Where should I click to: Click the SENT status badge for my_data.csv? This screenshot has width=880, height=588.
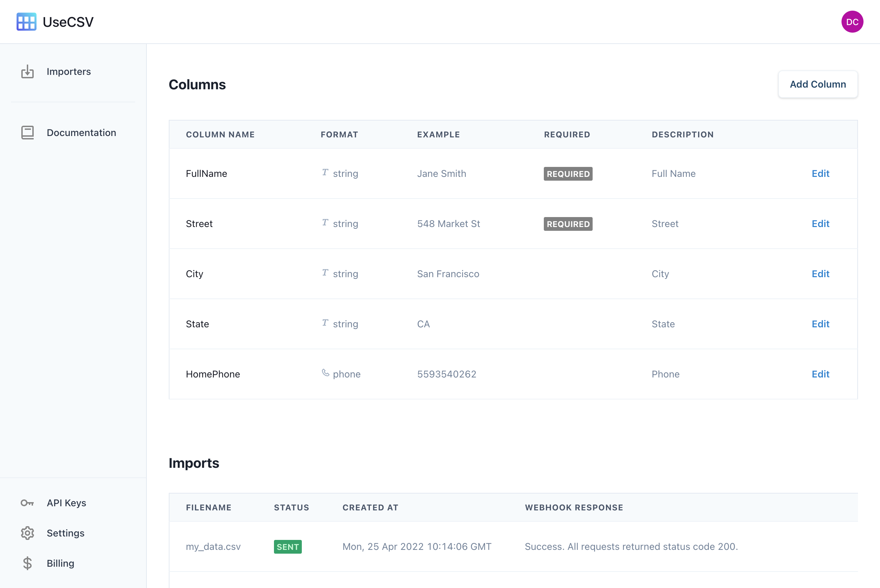287,547
